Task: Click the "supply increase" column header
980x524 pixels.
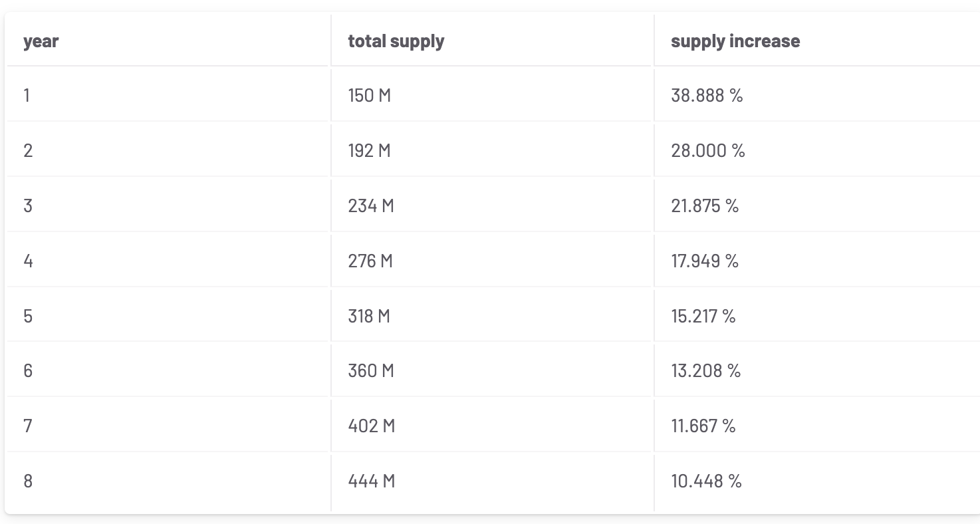Action: [x=735, y=41]
